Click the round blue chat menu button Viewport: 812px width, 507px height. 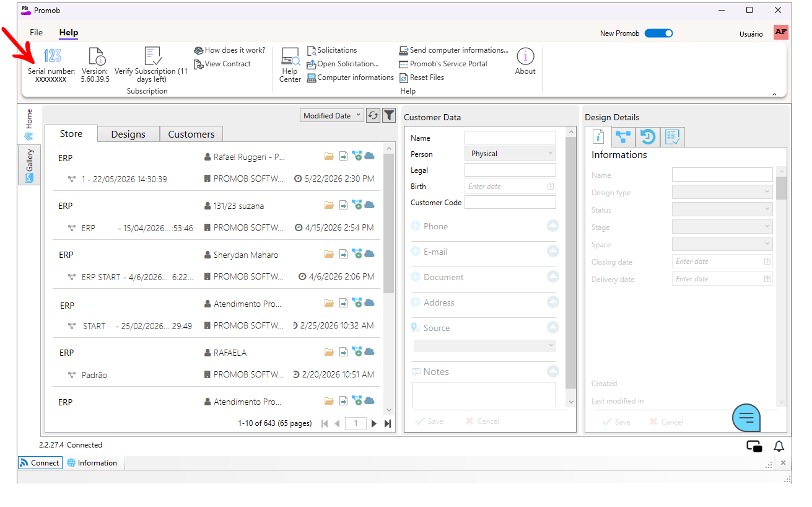pos(747,417)
